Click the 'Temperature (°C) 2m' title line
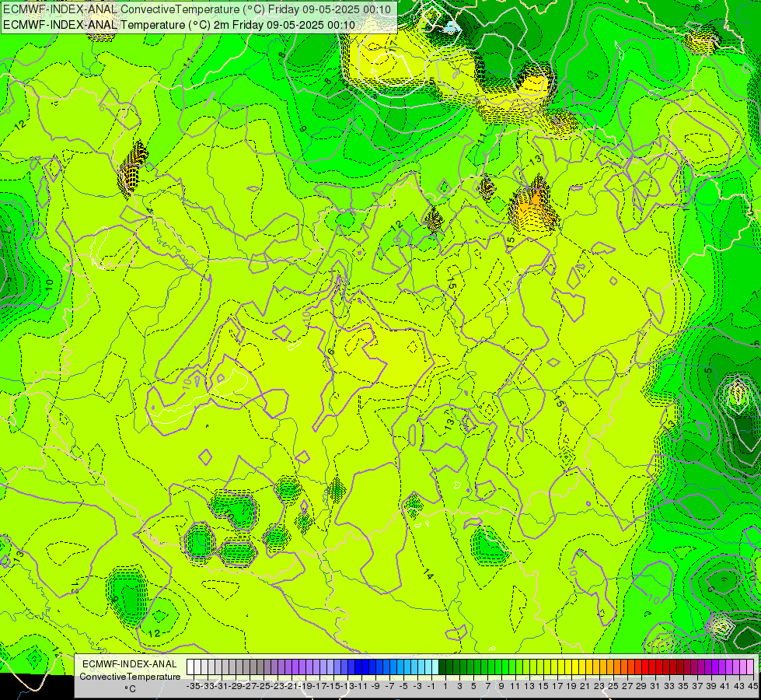Viewport: 761px width, 700px height. tap(179, 25)
